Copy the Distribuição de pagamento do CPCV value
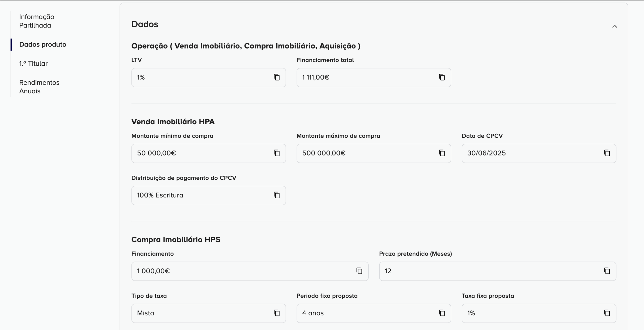The image size is (644, 330). [277, 195]
